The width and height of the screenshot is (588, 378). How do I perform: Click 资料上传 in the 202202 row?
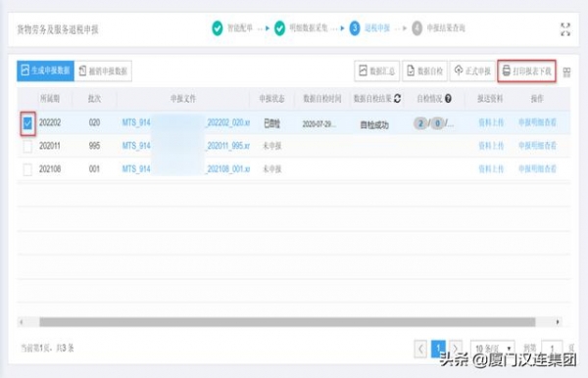point(491,122)
